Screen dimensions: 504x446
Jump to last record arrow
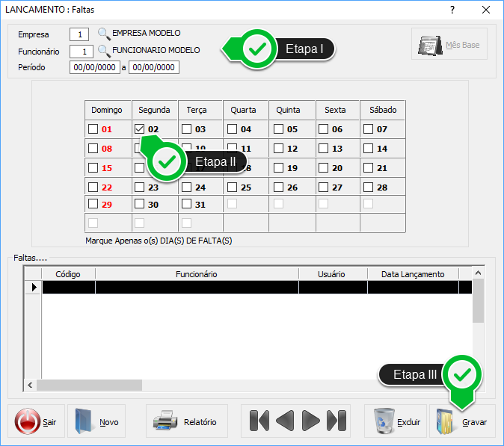336,421
